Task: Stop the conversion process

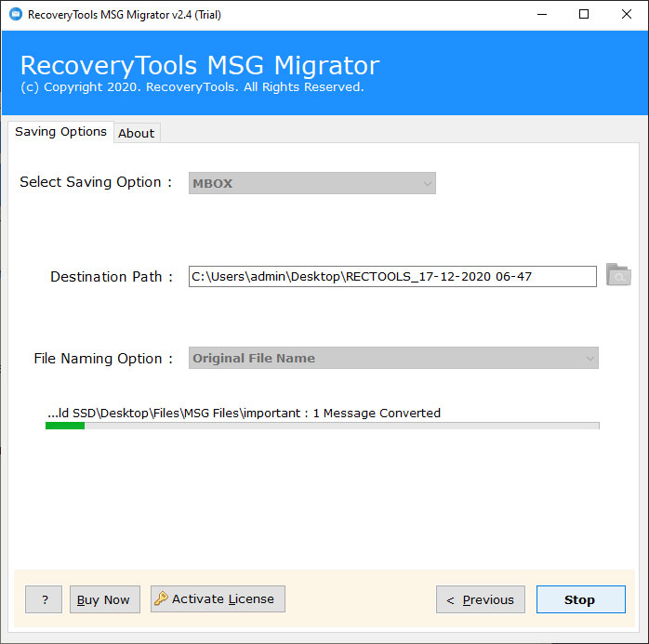Action: tap(581, 599)
